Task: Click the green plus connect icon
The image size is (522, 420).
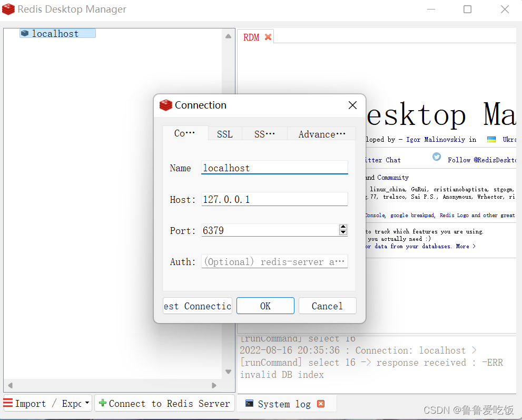Action: (x=103, y=403)
